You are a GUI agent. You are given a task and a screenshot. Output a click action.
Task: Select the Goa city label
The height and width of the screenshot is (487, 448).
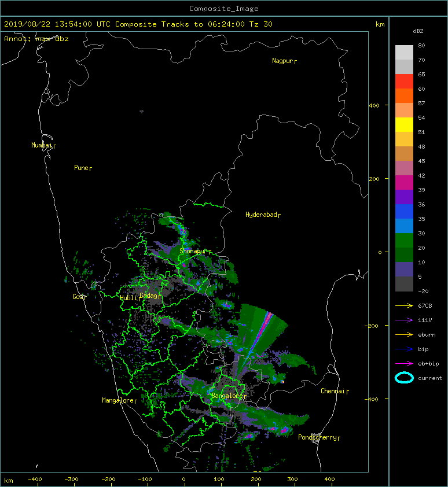click(78, 297)
